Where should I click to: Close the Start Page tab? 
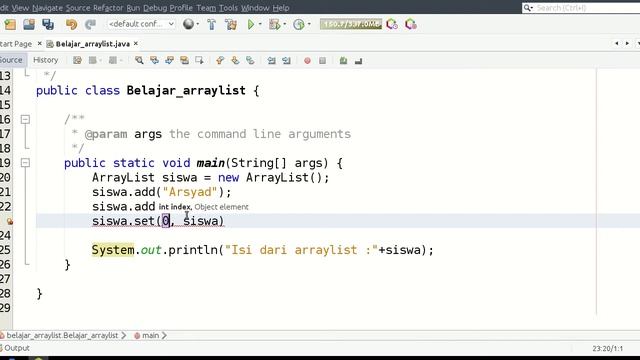click(x=40, y=43)
